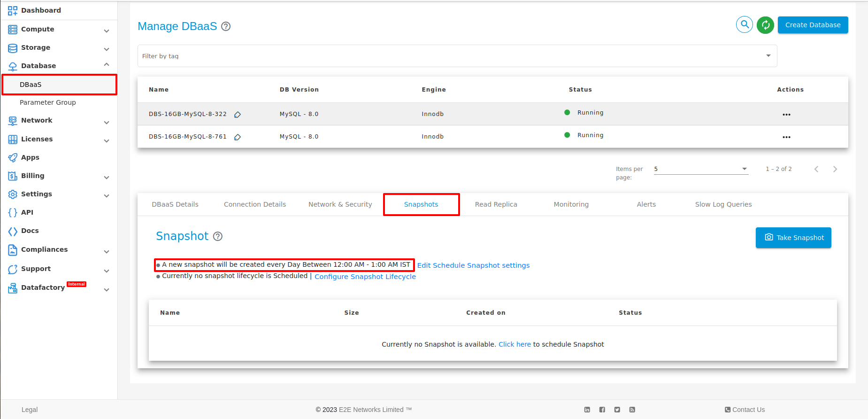Click the Database sidebar icon
The width and height of the screenshot is (868, 419).
(x=13, y=66)
